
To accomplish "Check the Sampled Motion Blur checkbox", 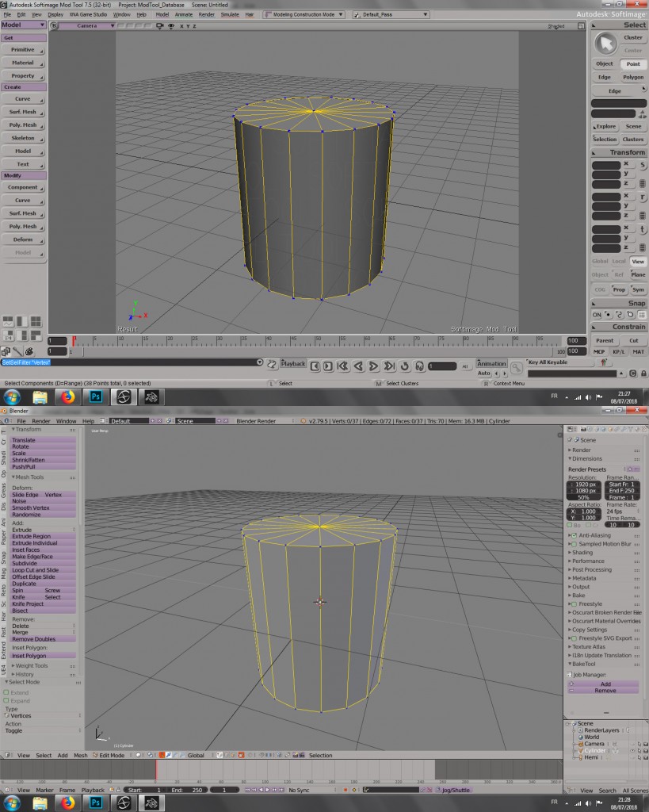I will point(573,544).
